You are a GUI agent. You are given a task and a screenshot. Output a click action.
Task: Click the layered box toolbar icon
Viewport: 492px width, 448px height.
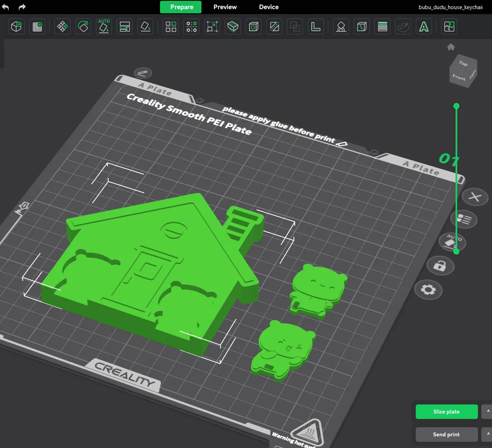click(233, 27)
